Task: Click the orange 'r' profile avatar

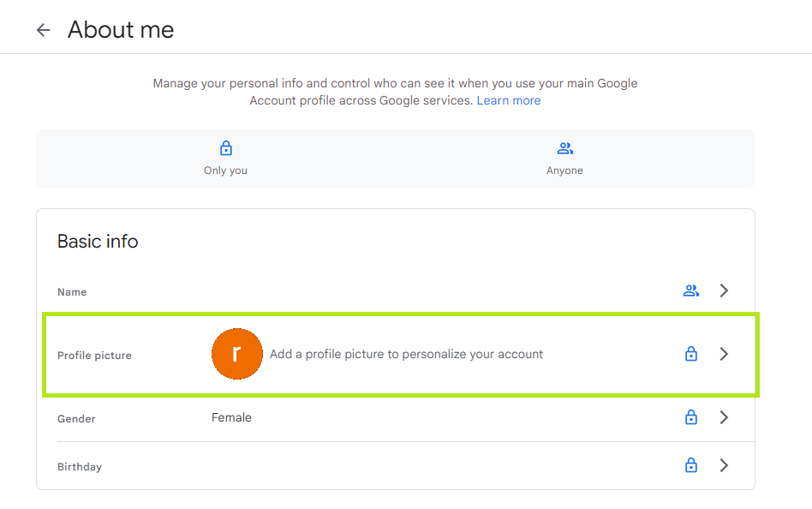Action: pyautogui.click(x=237, y=354)
